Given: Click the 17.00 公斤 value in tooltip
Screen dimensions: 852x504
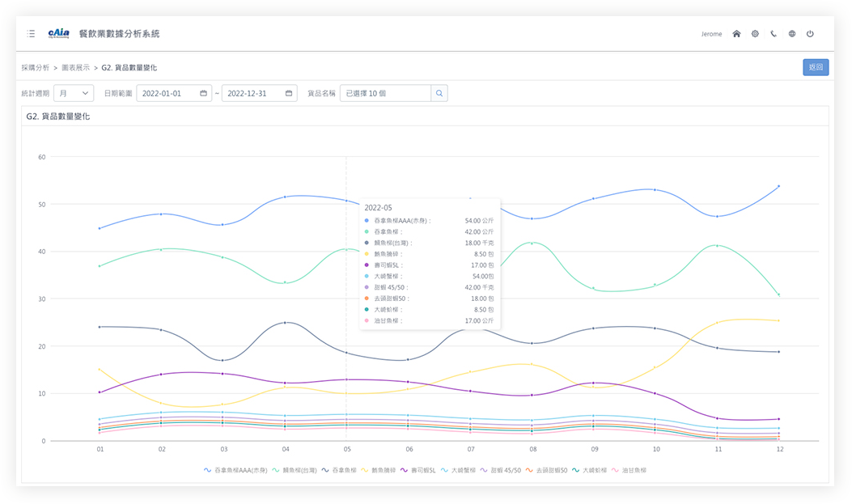Looking at the screenshot, I should coord(479,321).
